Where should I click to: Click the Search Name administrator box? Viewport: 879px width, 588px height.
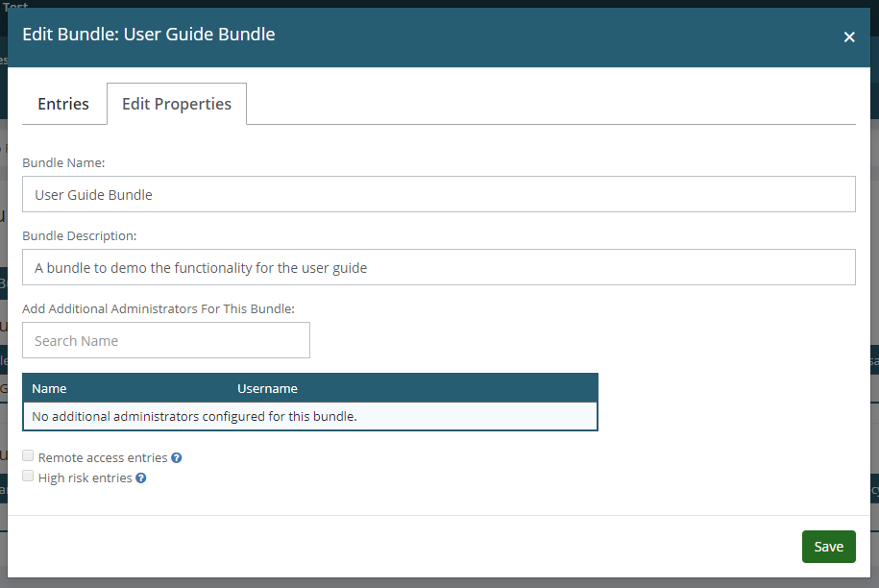[166, 340]
